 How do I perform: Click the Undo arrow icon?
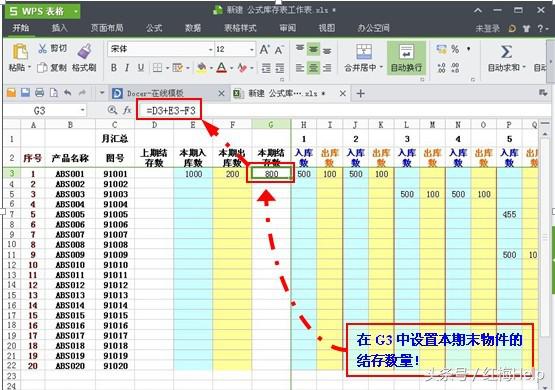coord(68,93)
